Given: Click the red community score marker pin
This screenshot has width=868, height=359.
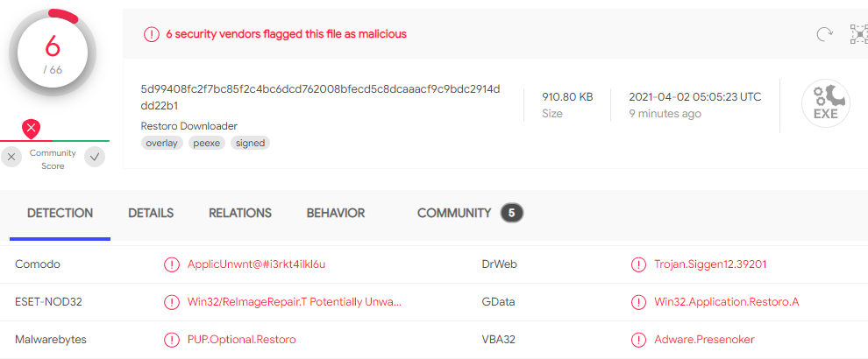Looking at the screenshot, I should point(32,130).
